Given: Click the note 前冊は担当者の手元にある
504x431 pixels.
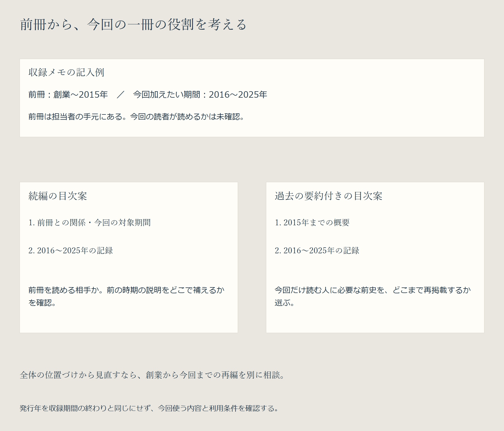Looking at the screenshot, I should pyautogui.click(x=136, y=116).
